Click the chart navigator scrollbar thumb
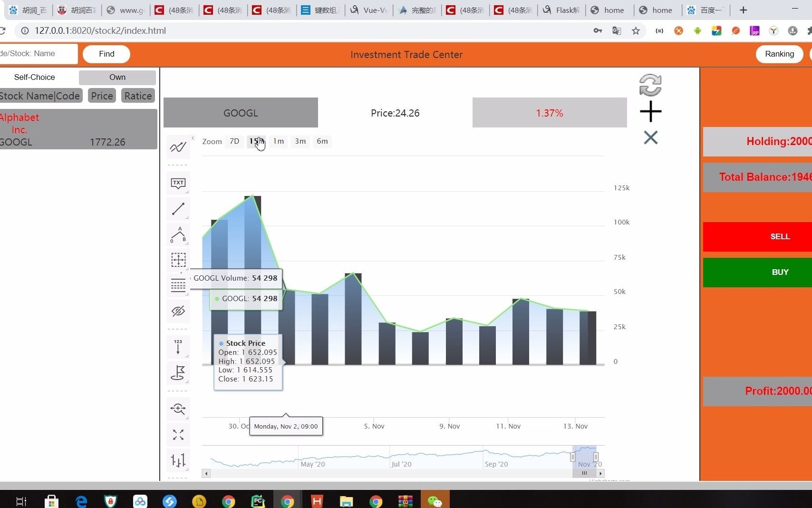Image resolution: width=812 pixels, height=508 pixels. click(584, 473)
